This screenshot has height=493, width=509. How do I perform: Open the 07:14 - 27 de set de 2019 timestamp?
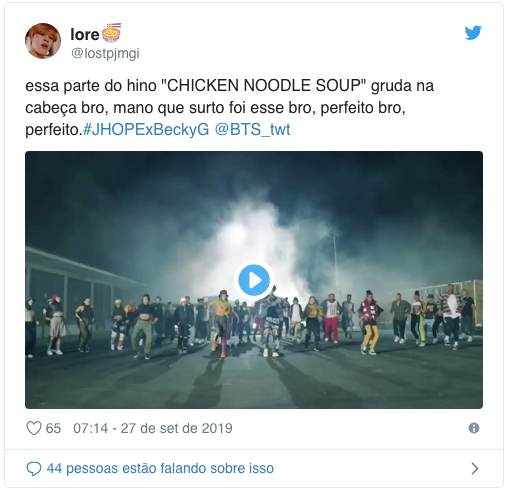click(x=153, y=428)
